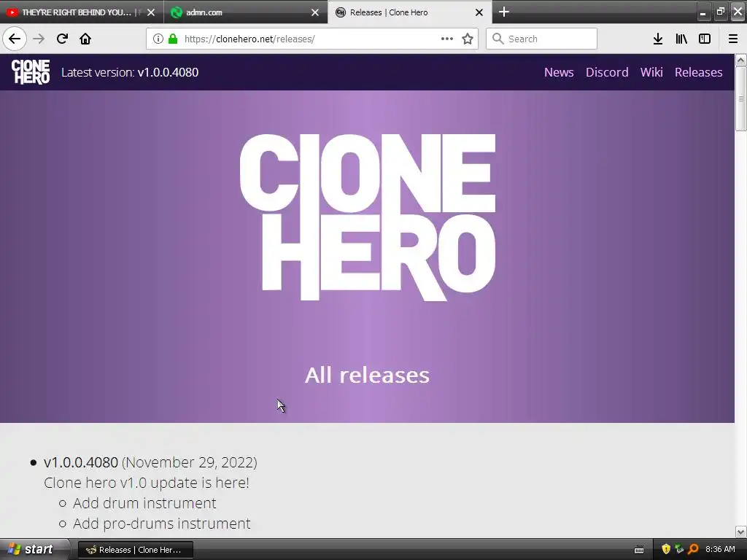Open the News page link
The image size is (747, 560).
click(559, 72)
